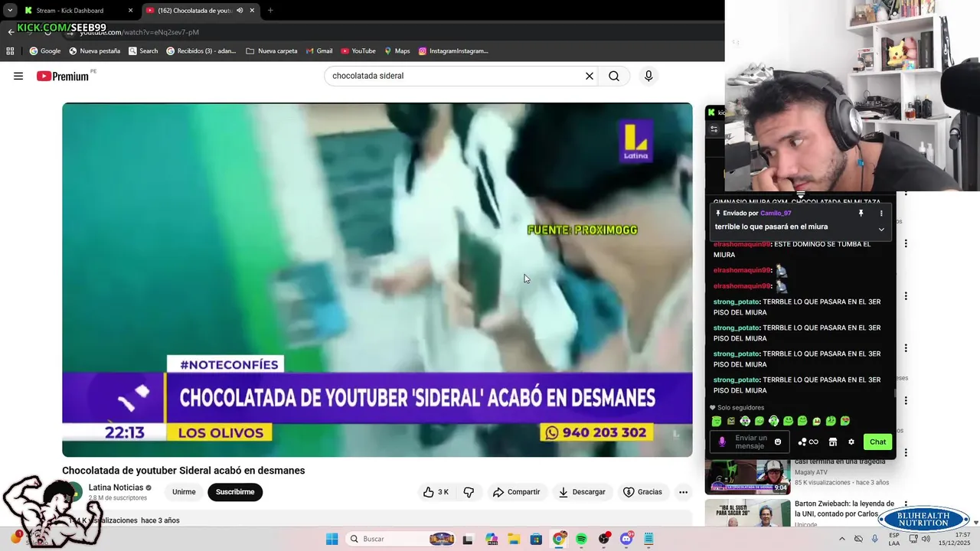This screenshot has width=980, height=551.
Task: Open OBS Studio from the taskbar
Action: pyautogui.click(x=604, y=539)
